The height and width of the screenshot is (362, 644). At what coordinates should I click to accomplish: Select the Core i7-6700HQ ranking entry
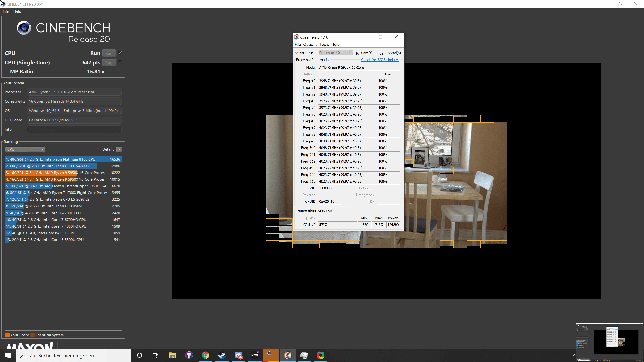63,220
